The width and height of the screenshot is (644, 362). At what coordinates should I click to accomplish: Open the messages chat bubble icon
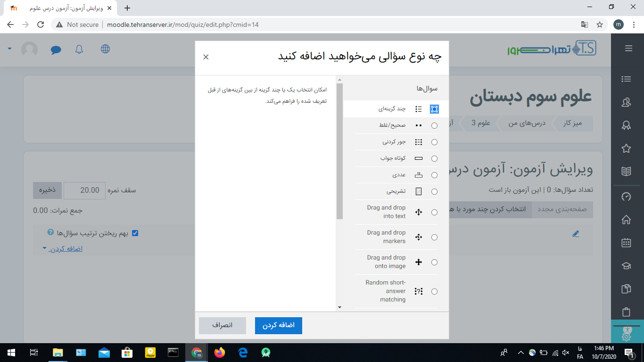tap(56, 49)
